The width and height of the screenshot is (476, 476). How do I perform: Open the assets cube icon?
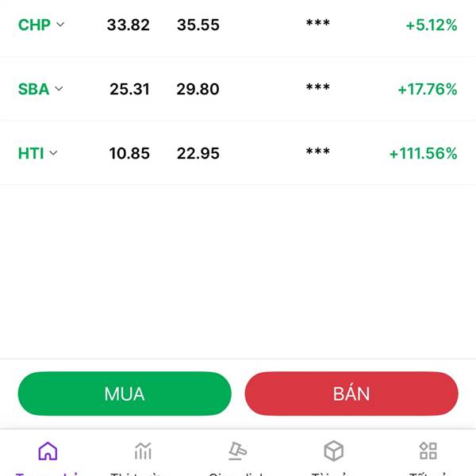coord(333,451)
